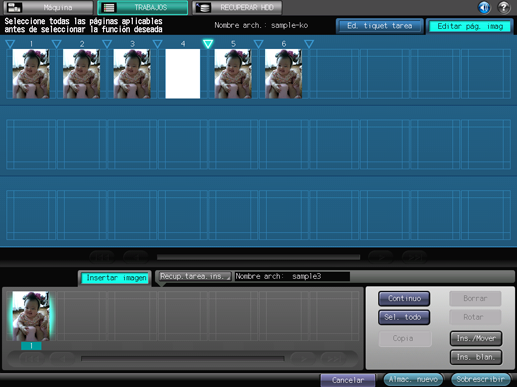Click the Rotar button
Image resolution: width=517 pixels, height=387 pixels.
475,317
